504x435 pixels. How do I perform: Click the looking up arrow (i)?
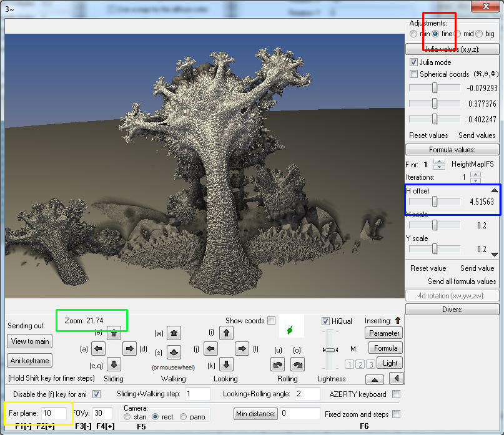tap(226, 333)
